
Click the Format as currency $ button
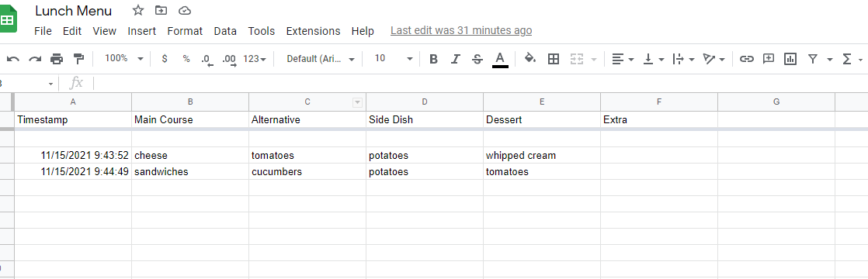pyautogui.click(x=165, y=59)
